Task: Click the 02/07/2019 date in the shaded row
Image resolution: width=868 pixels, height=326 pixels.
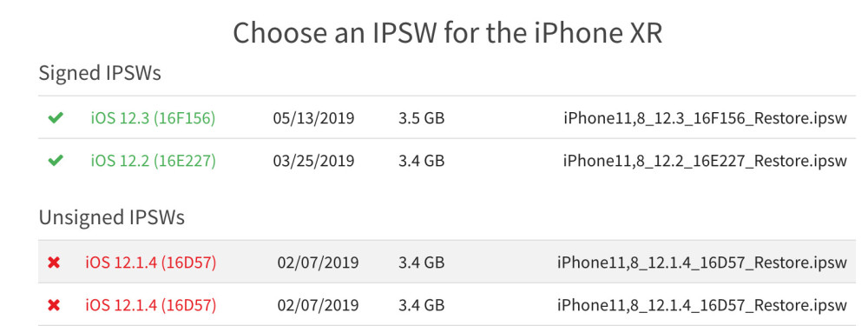Action: pos(318,263)
